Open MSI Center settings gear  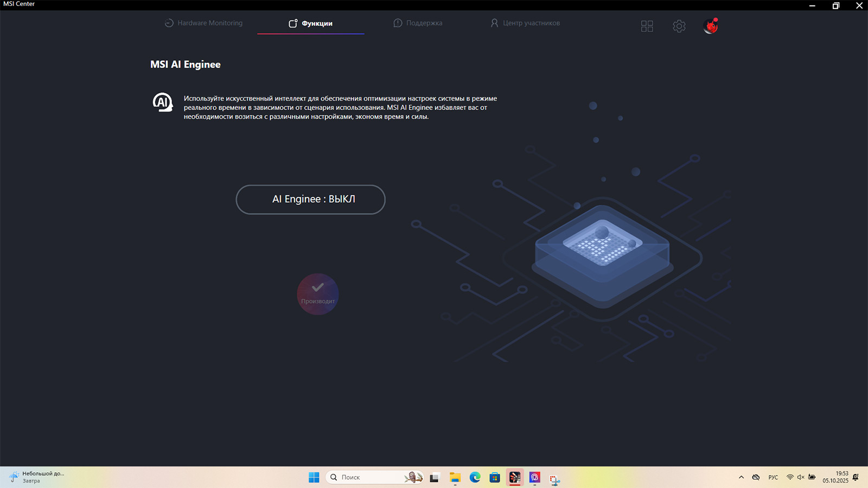[x=679, y=26]
